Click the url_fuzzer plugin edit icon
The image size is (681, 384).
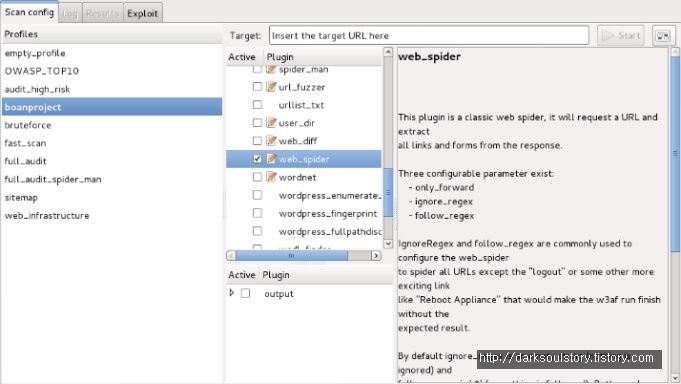tap(271, 87)
